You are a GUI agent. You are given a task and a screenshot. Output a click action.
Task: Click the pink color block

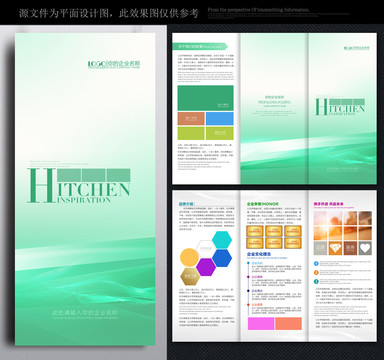point(261,324)
